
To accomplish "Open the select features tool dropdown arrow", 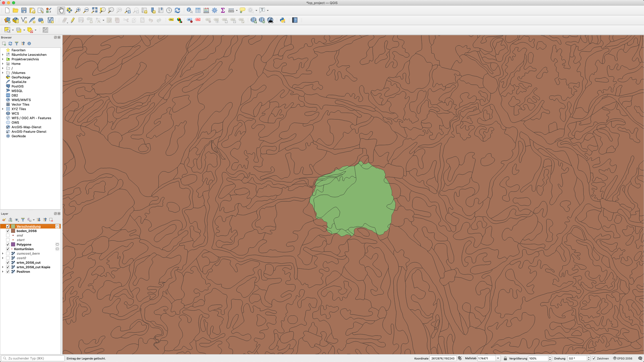I will click(x=13, y=30).
